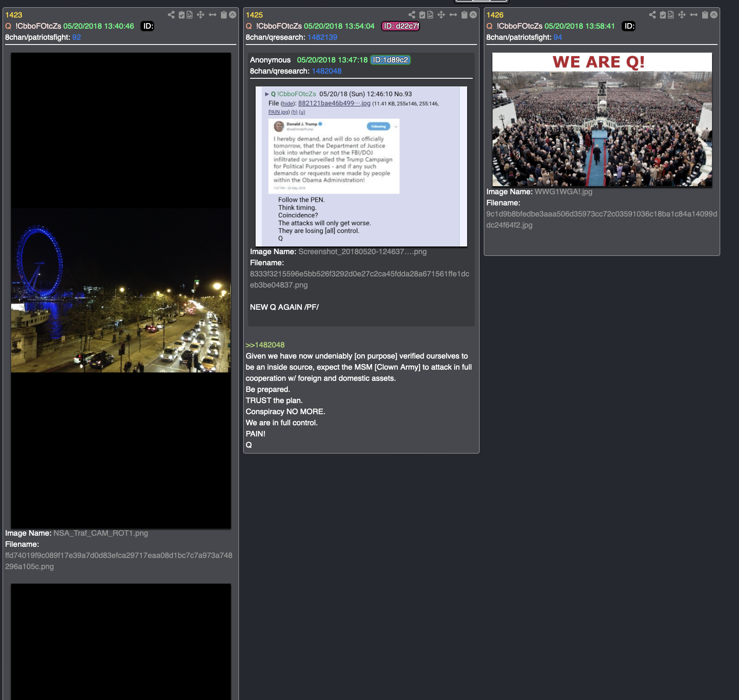The height and width of the screenshot is (700, 739).
Task: Follow the green >>1482048 reply reference
Action: [265, 345]
